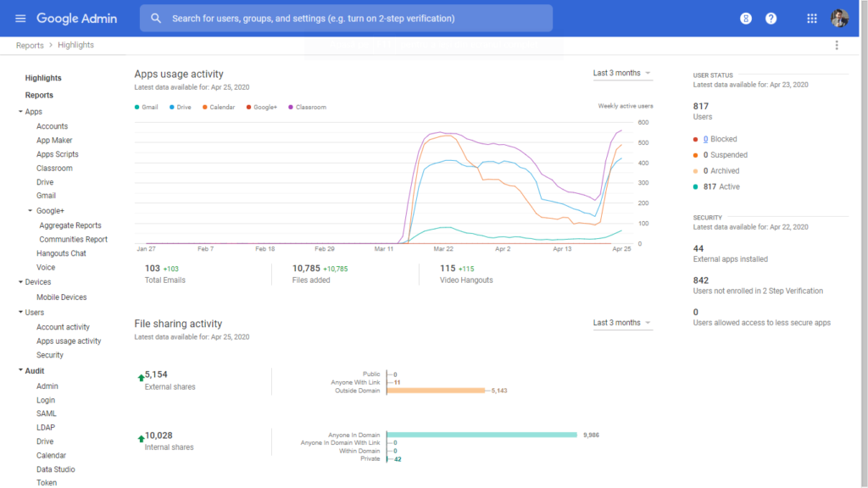
Task: Click 44 External apps installed
Action: click(730, 253)
